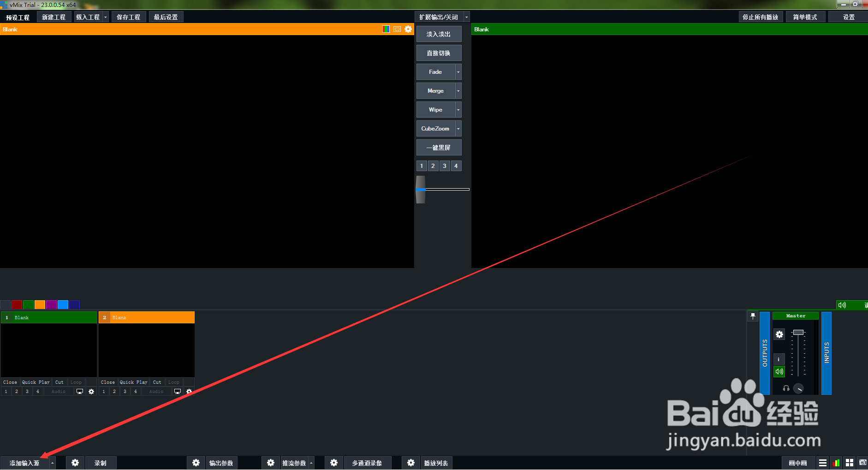Screen dimensions: 868x470
Task: Toggle Audio on input 2
Action: (156, 392)
